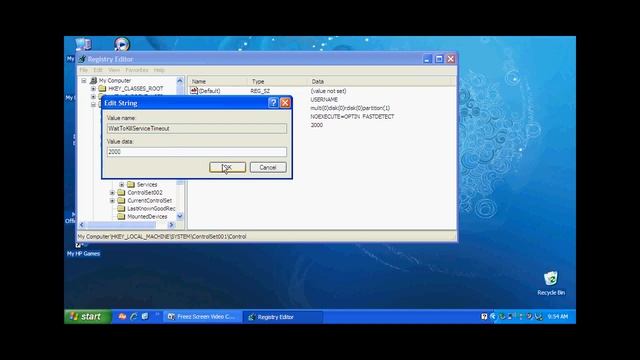Image resolution: width=640 pixels, height=360 pixels.
Task: Open the Edit menu in Registry Editor
Action: click(98, 70)
